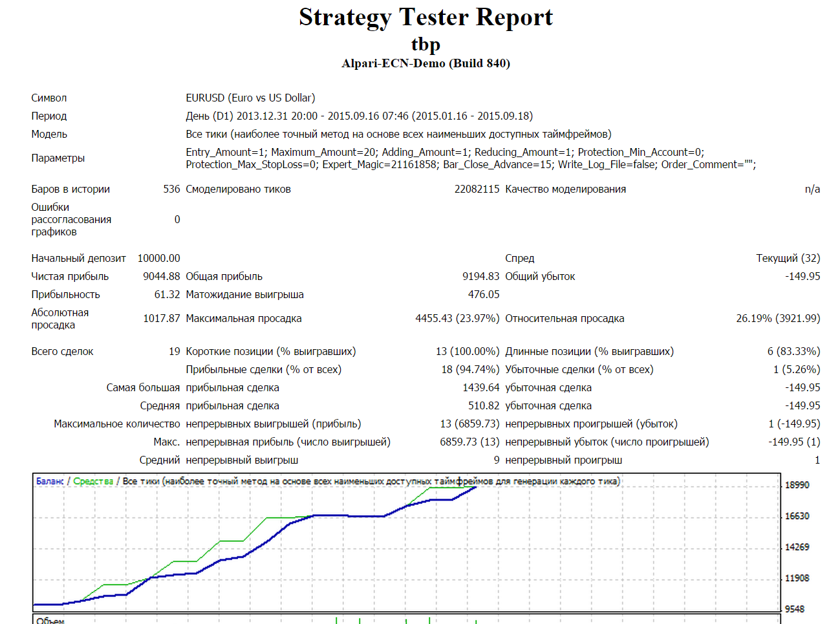This screenshot has width=840, height=624.
Task: Click the 'Спред' label
Action: pos(520,258)
